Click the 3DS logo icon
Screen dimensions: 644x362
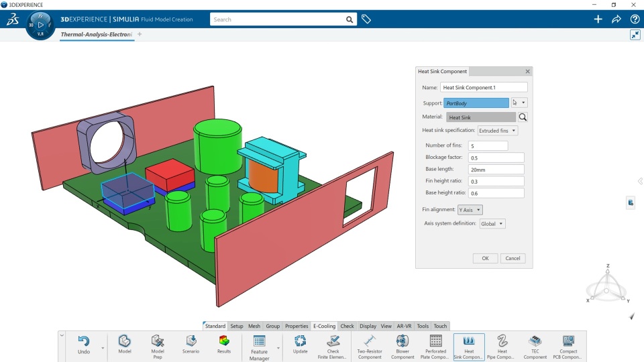pos(13,19)
